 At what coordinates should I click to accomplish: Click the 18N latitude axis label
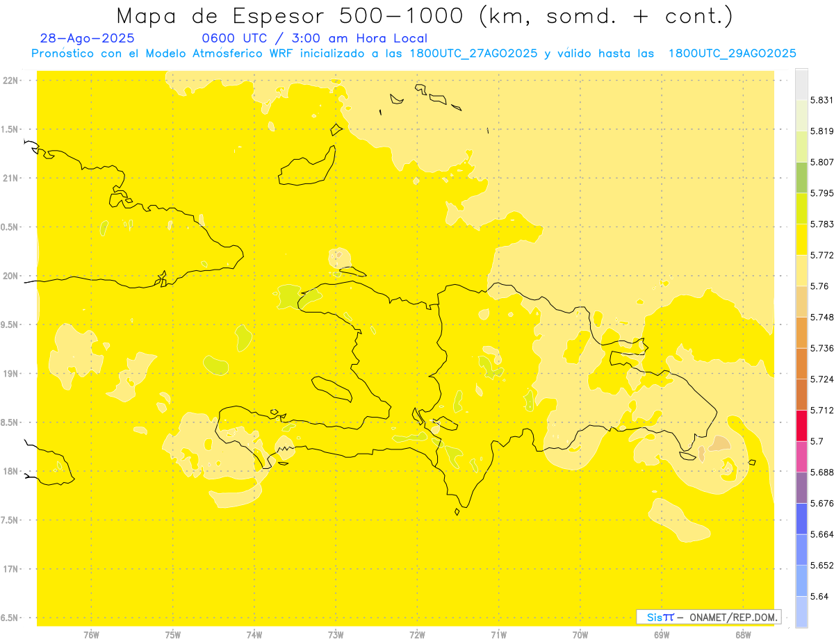[10, 471]
